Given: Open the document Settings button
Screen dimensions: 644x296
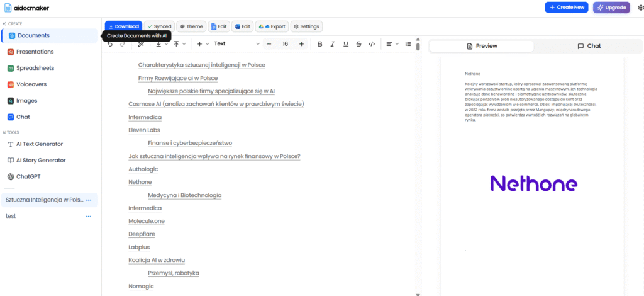Looking at the screenshot, I should pyautogui.click(x=306, y=26).
